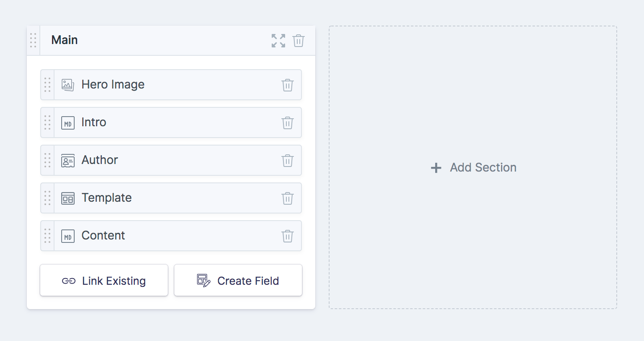644x341 pixels.
Task: Click the drag handle on the Main section header
Action: pos(33,40)
